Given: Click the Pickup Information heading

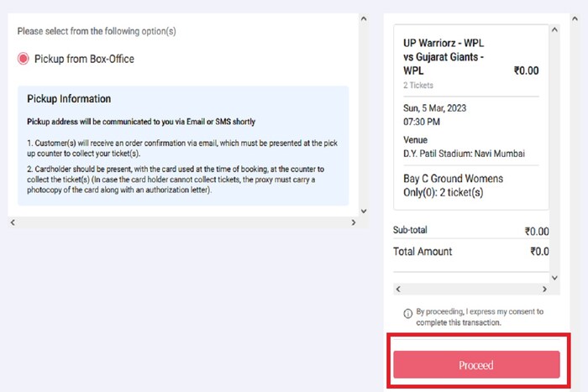Looking at the screenshot, I should 69,99.
